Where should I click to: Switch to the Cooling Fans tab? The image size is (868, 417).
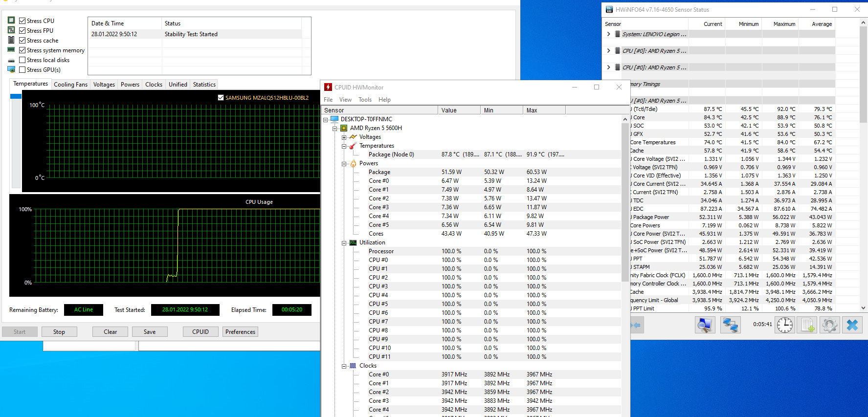click(70, 85)
